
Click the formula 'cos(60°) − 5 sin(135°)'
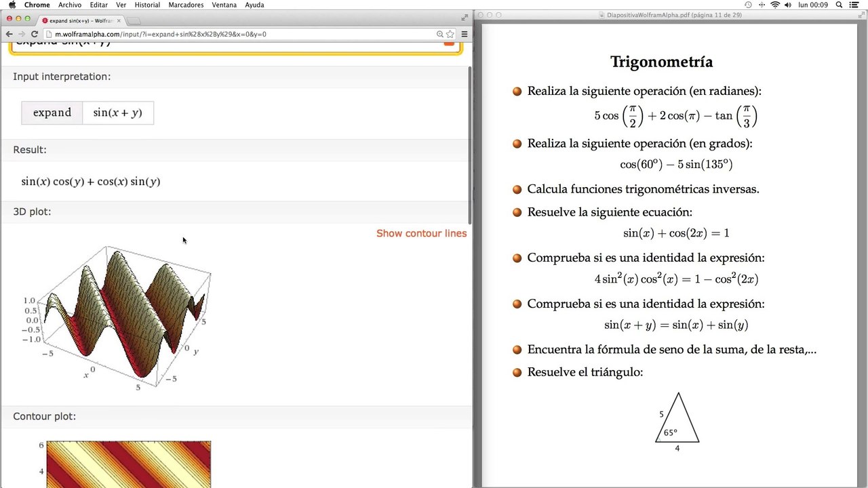click(x=676, y=165)
